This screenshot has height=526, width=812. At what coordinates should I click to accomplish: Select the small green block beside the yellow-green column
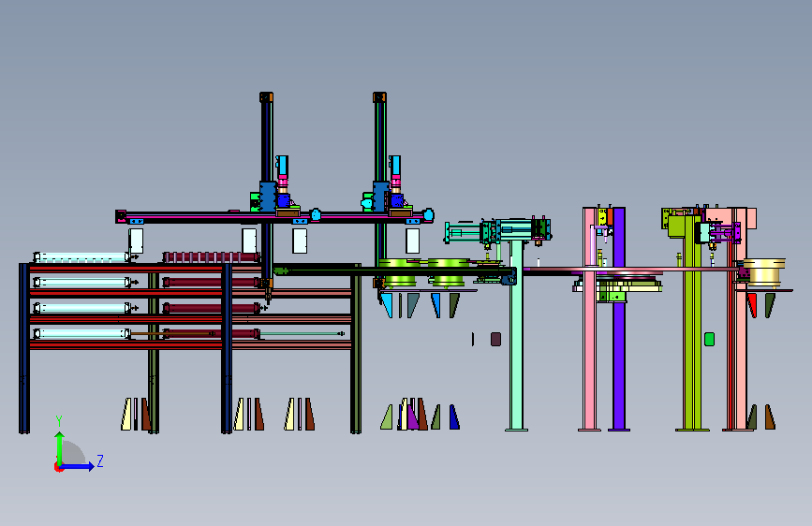(710, 339)
